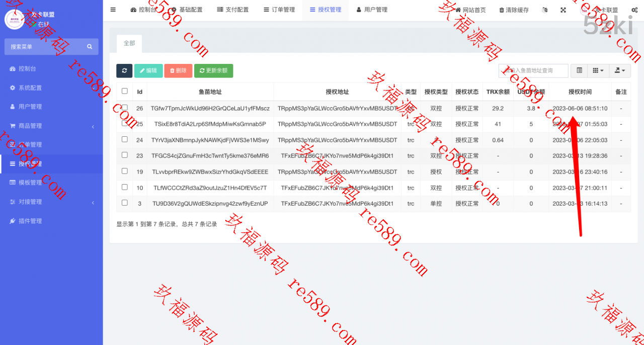644x345 pixels.
Task: Click the gear icon beside 系统配置
Action: click(13, 88)
